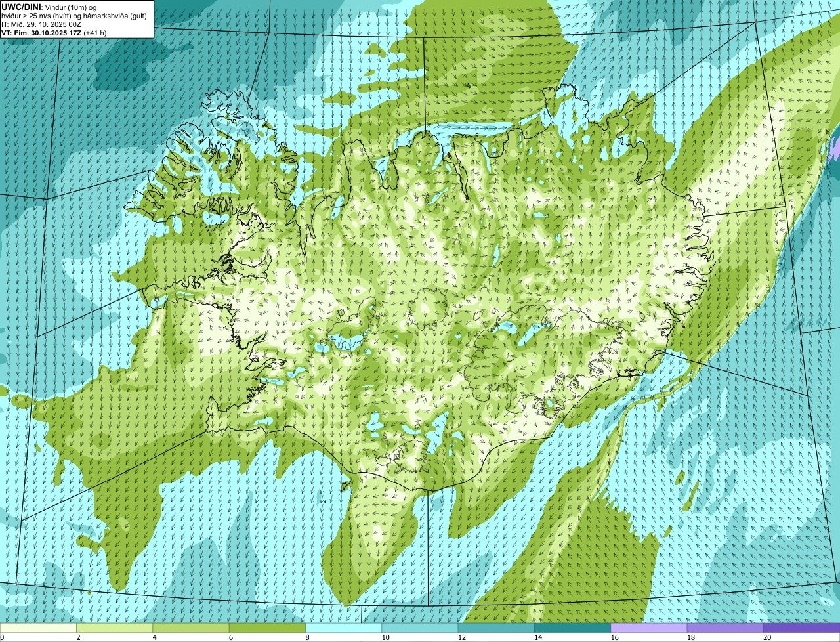Click the 'UWC/DINI: Vindur (10m) og' title line

49,7
